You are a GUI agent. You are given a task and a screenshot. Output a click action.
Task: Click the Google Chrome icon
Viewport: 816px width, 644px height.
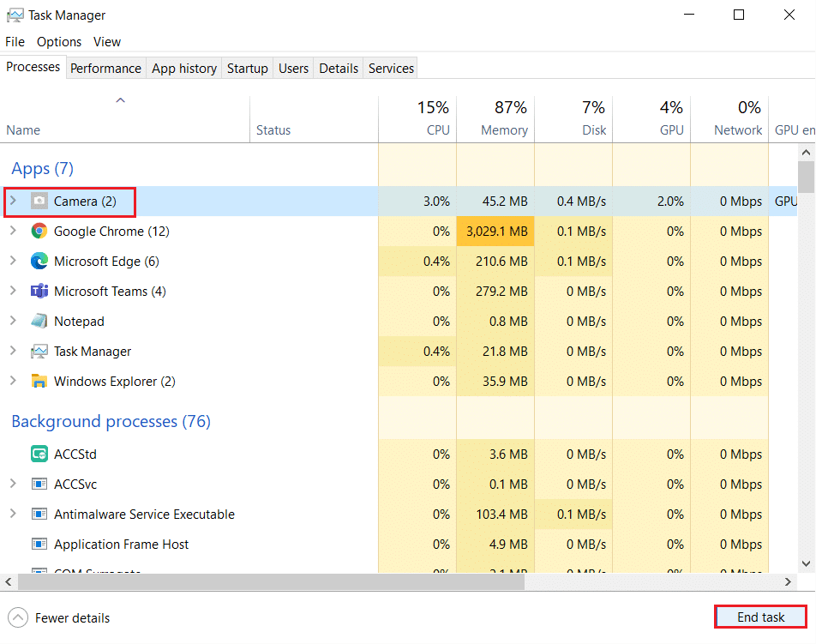tap(39, 231)
